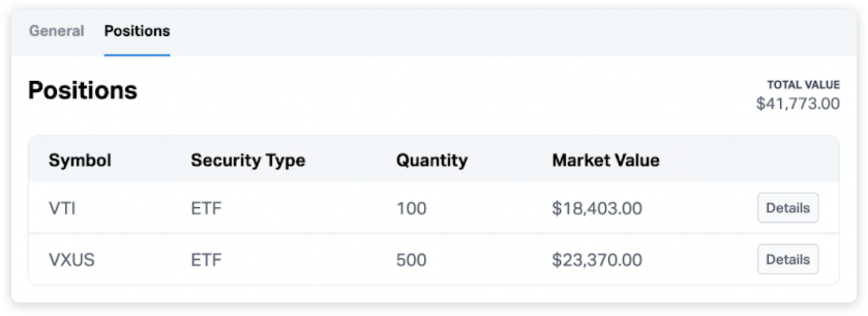This screenshot has width=868, height=316.
Task: Open Details for the VXUS position
Action: pos(787,259)
